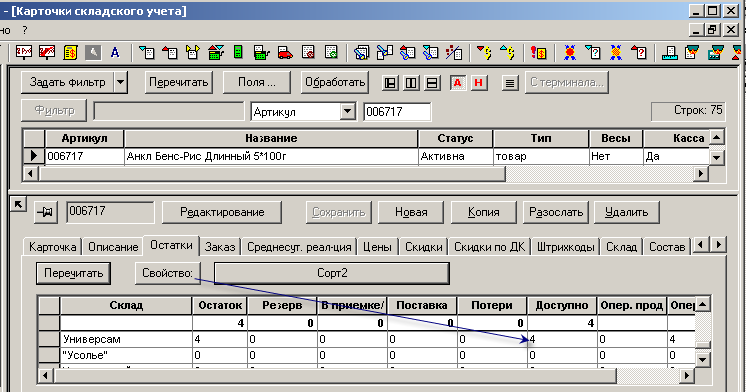The width and height of the screenshot is (746, 392).
Task: Click the Удалить button
Action: point(627,212)
